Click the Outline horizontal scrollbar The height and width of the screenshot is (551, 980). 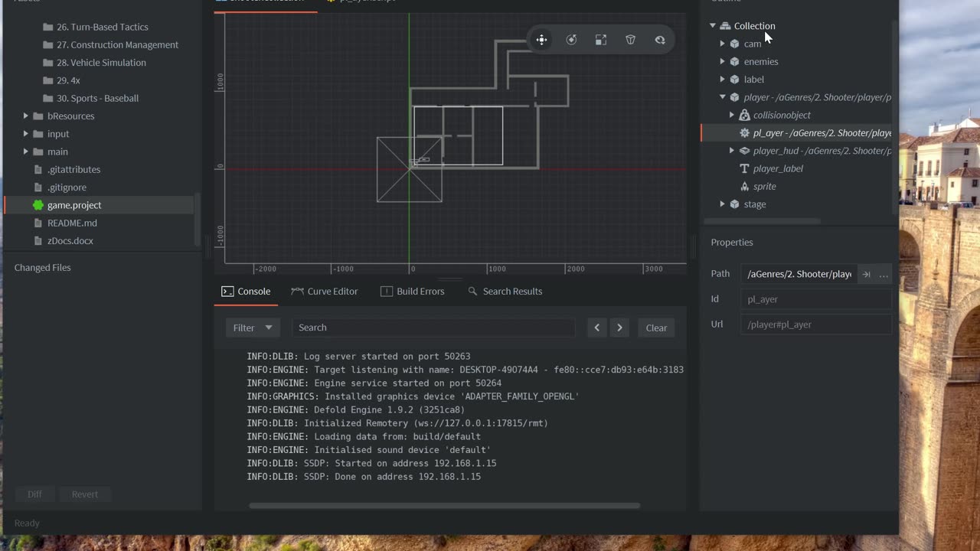(762, 221)
